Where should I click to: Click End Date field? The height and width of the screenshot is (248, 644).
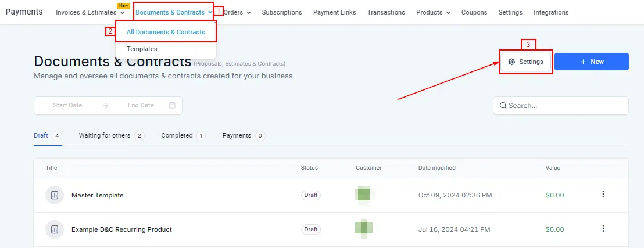coord(141,106)
